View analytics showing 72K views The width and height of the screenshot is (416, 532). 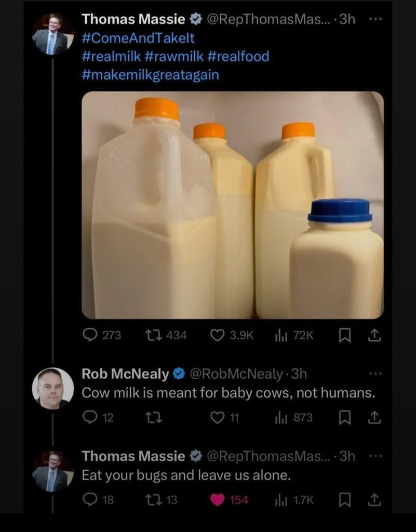click(x=281, y=336)
